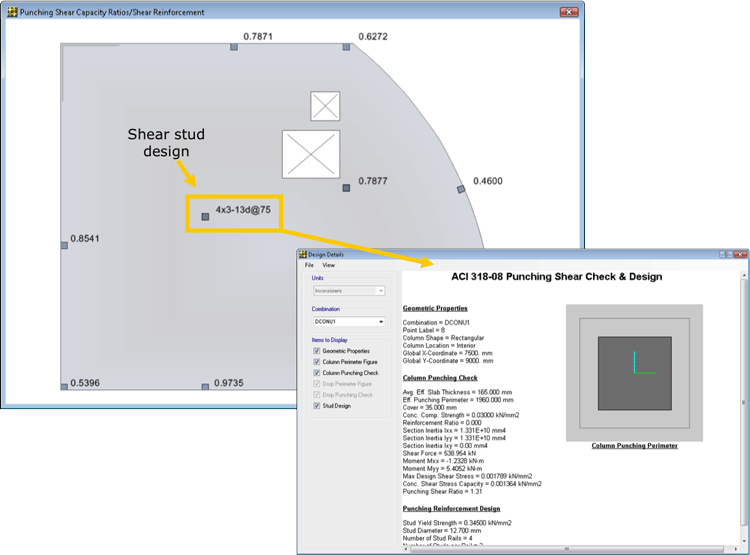Click the Shear Force = 538.954 kN line
The width and height of the screenshot is (750, 555).
coord(439,453)
